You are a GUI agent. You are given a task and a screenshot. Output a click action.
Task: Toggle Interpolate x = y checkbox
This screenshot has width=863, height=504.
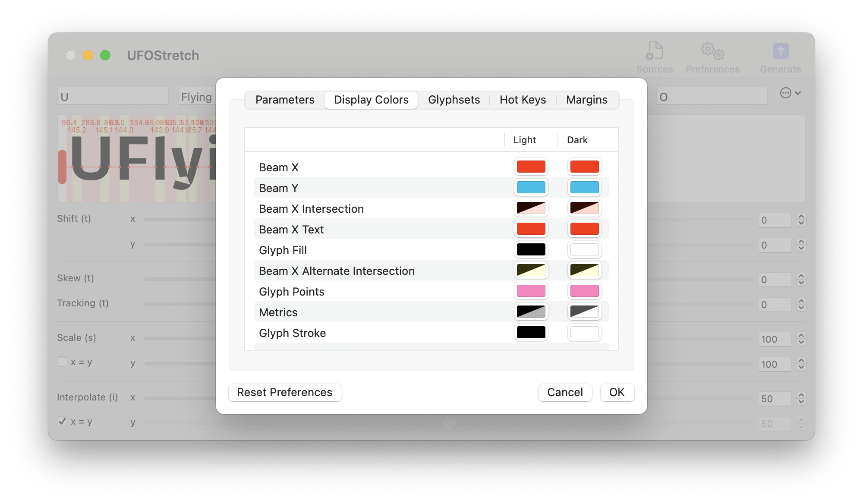click(62, 421)
